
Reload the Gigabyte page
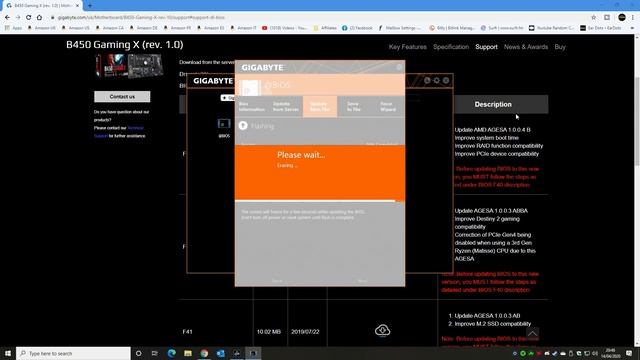click(29, 17)
